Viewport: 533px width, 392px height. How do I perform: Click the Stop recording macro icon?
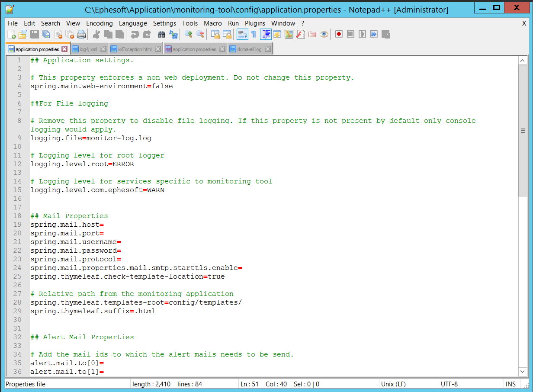tap(350, 34)
